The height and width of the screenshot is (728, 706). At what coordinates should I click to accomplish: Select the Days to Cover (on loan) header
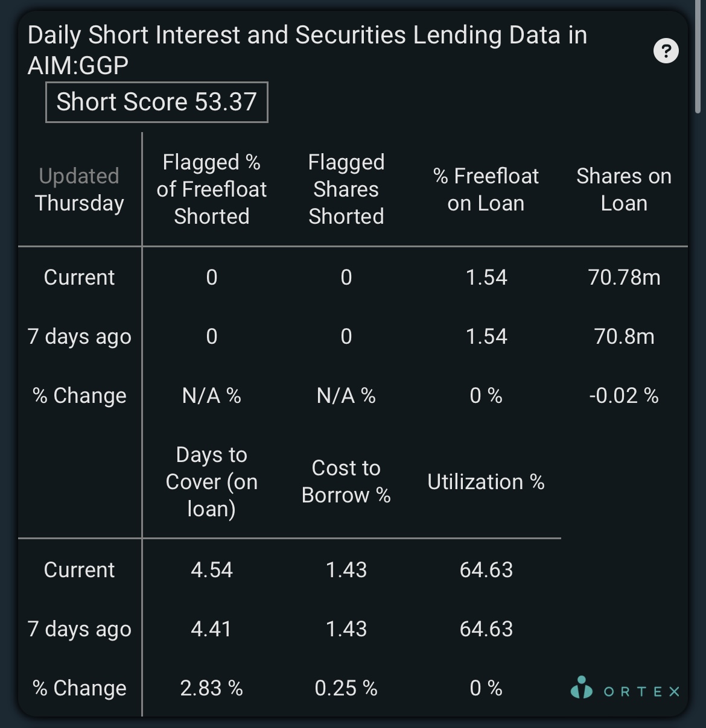(212, 481)
